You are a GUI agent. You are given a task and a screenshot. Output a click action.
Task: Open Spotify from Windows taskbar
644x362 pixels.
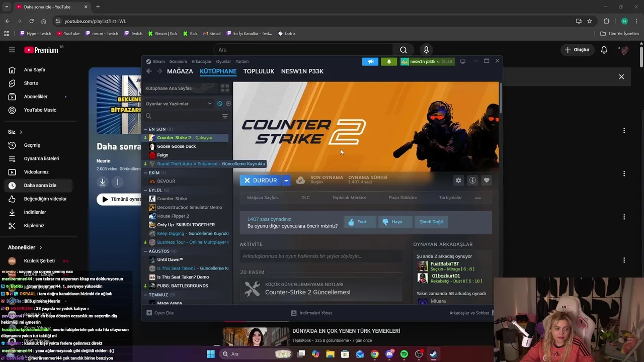pyautogui.click(x=404, y=354)
